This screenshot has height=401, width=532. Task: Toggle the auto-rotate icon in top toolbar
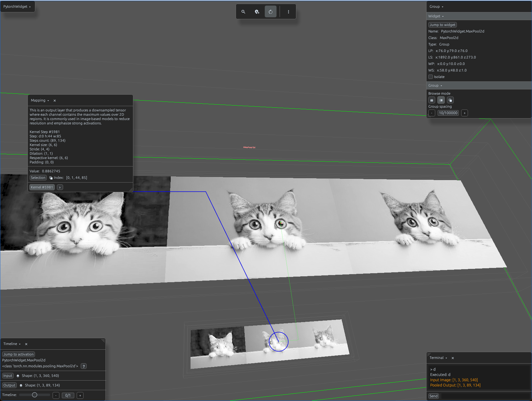pos(271,12)
